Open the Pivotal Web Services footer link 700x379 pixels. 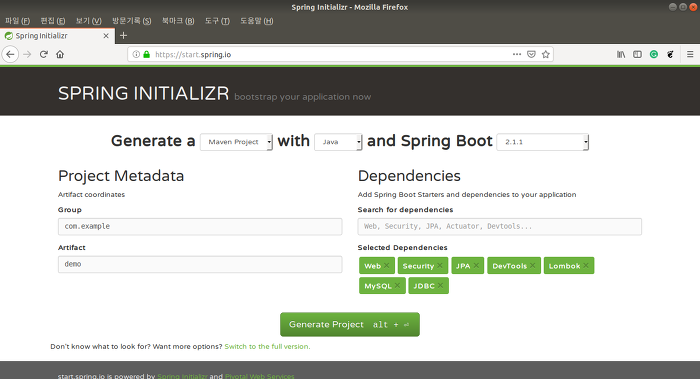click(259, 376)
